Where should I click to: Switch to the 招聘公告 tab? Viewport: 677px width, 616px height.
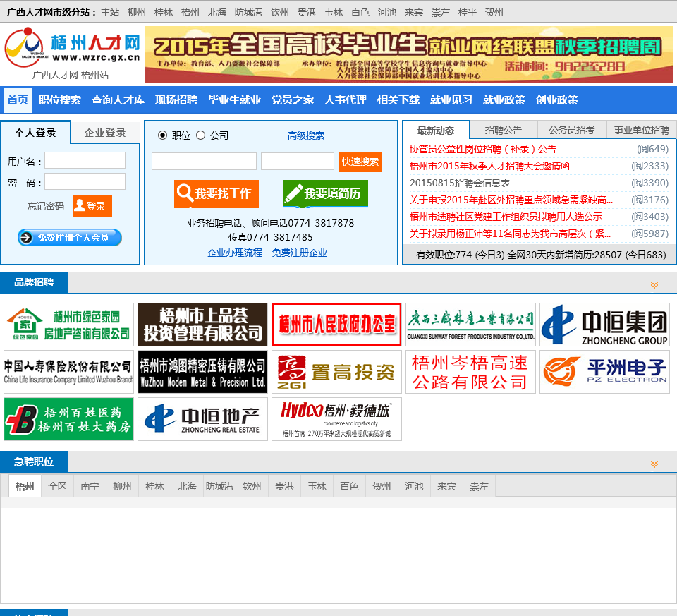tap(503, 130)
